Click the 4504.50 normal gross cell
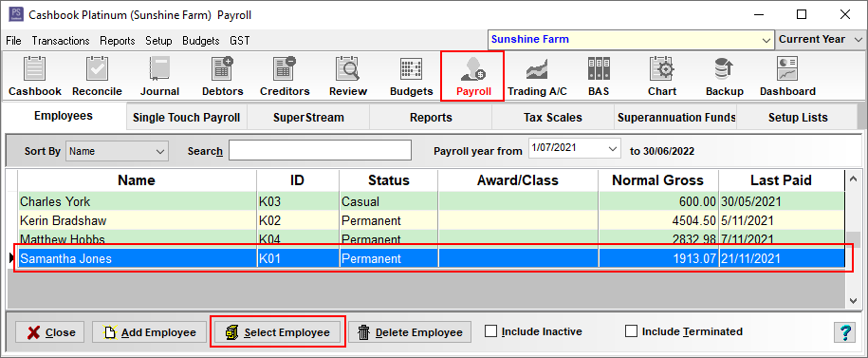 658,220
